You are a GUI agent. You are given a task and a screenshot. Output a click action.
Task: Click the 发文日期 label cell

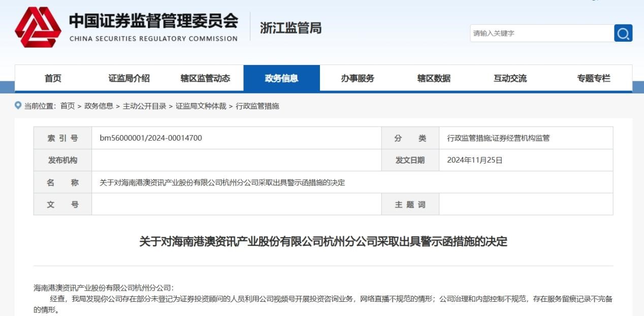point(410,160)
